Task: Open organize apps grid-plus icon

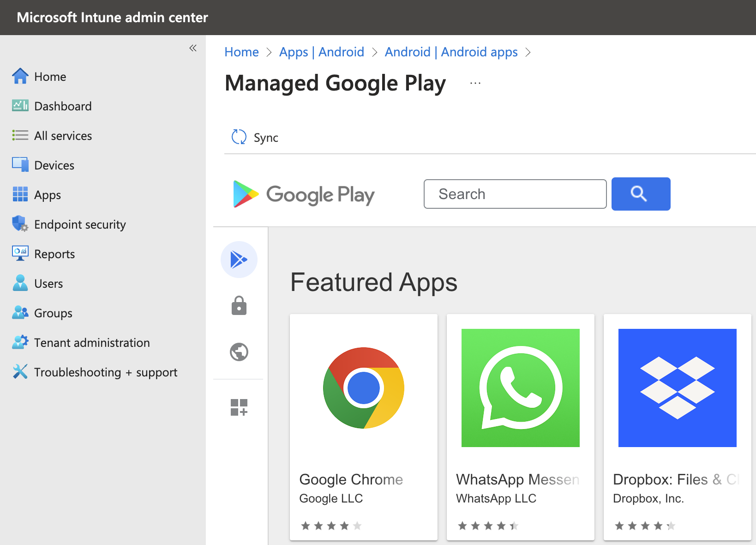Action: pos(239,407)
